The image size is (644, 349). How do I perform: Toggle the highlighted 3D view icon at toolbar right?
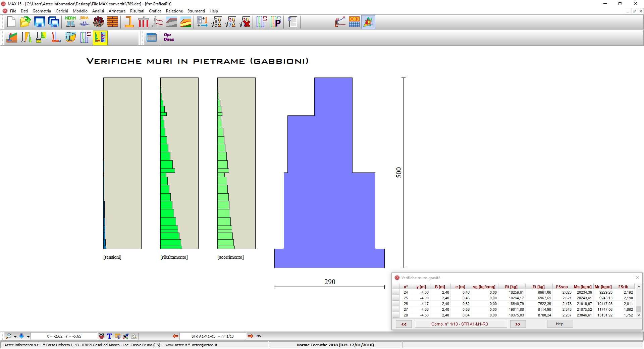[368, 22]
